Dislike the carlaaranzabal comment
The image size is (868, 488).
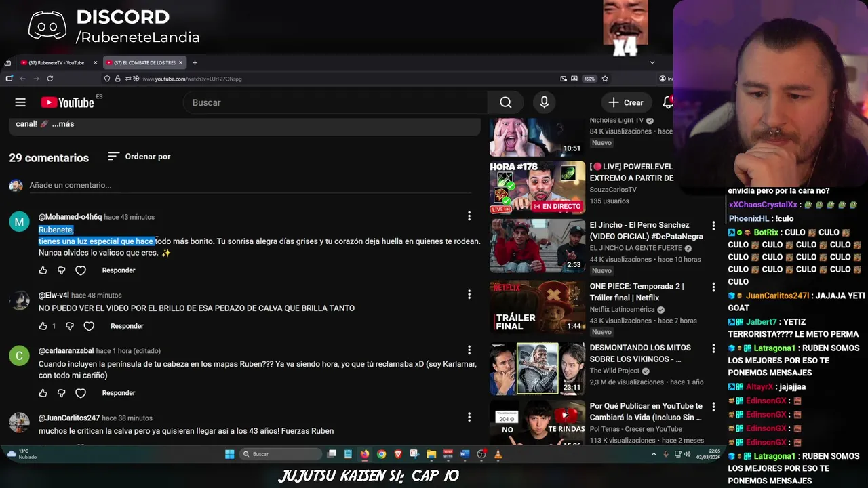click(x=62, y=393)
